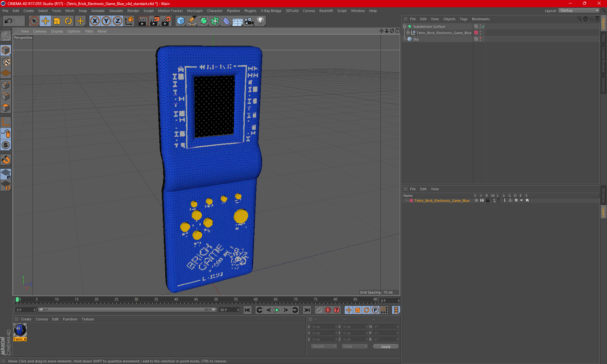Render to Picture Viewer
Image resolution: width=607 pixels, height=364 pixels.
click(x=155, y=21)
